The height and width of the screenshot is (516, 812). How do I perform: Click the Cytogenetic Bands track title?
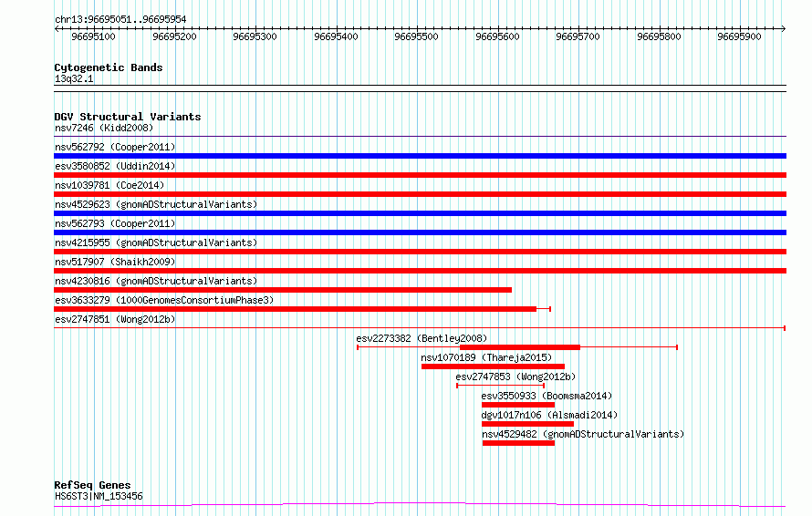pyautogui.click(x=109, y=67)
